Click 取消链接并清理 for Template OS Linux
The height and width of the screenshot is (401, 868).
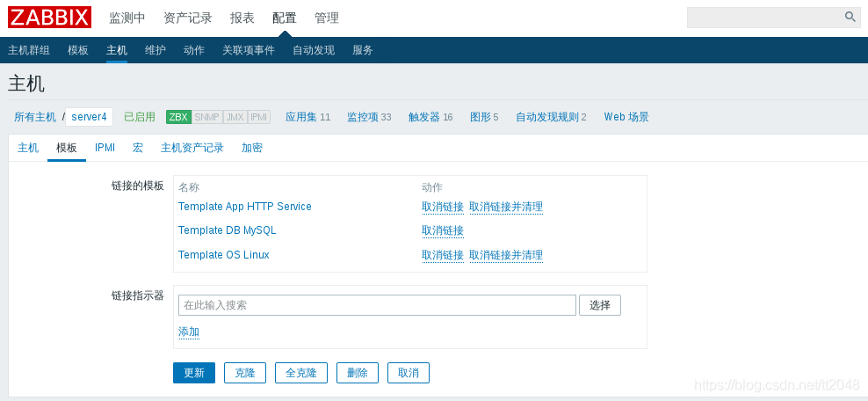(506, 255)
